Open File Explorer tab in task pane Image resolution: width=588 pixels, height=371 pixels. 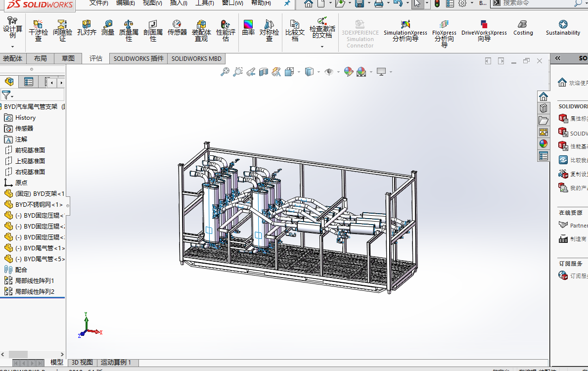(x=543, y=120)
